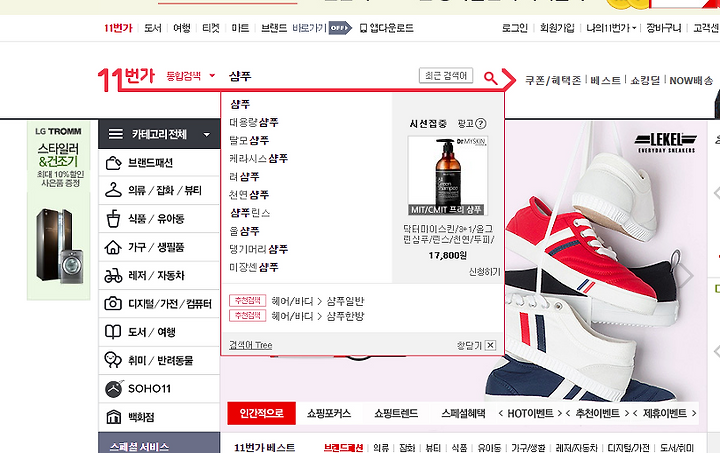The image size is (720, 453).
Task: Select the suggestion 려샴푸
Action: click(x=244, y=177)
